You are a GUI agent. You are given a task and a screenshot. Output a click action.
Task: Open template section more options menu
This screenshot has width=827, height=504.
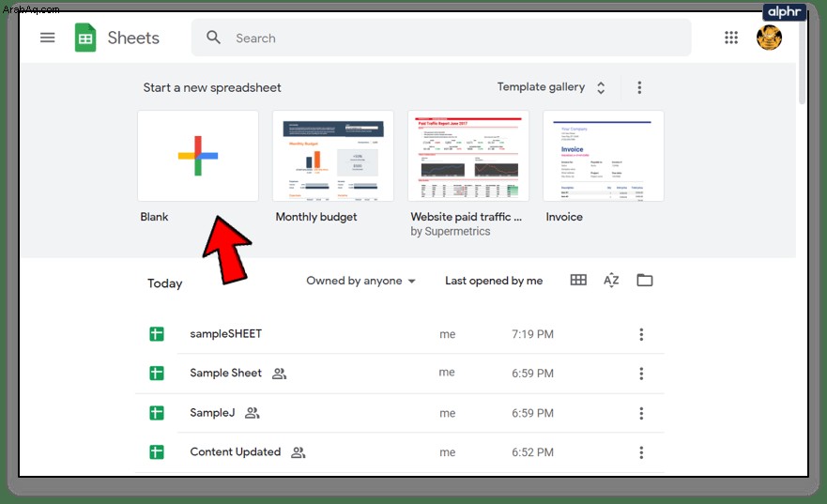click(639, 87)
